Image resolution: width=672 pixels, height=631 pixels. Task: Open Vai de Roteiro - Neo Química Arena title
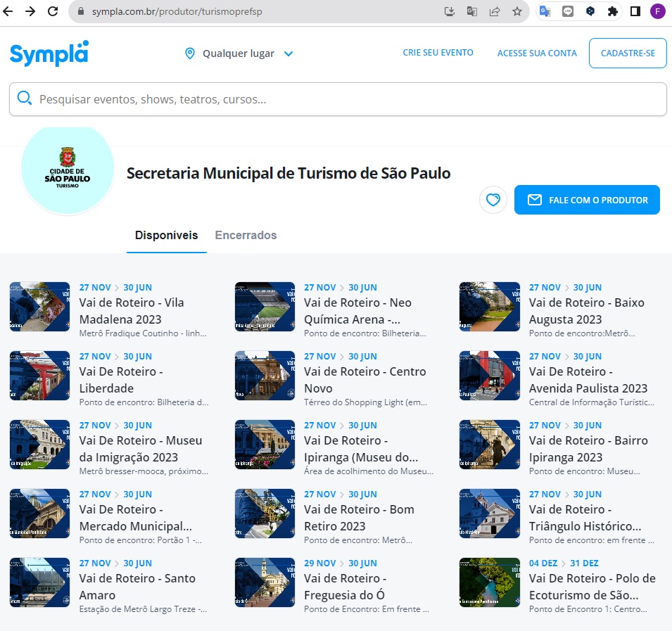(x=358, y=311)
